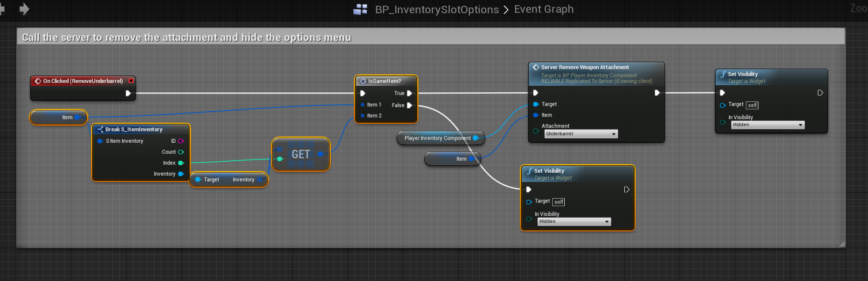Click the Break S_ItemInventory ID pin
This screenshot has width=868, height=281.
click(x=181, y=141)
